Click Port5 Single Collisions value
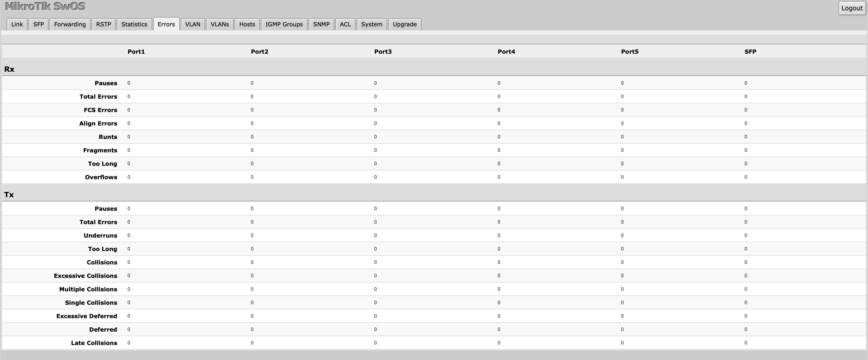The image size is (868, 360). [x=622, y=303]
